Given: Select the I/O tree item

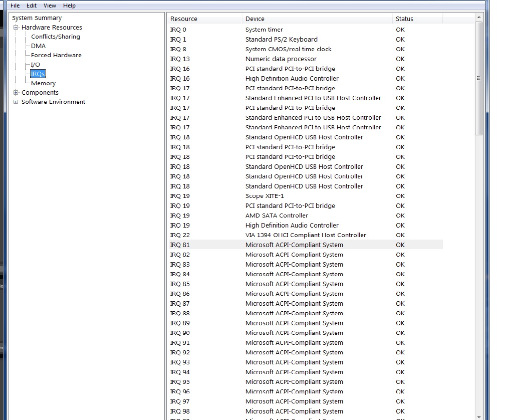Looking at the screenshot, I should (x=35, y=65).
